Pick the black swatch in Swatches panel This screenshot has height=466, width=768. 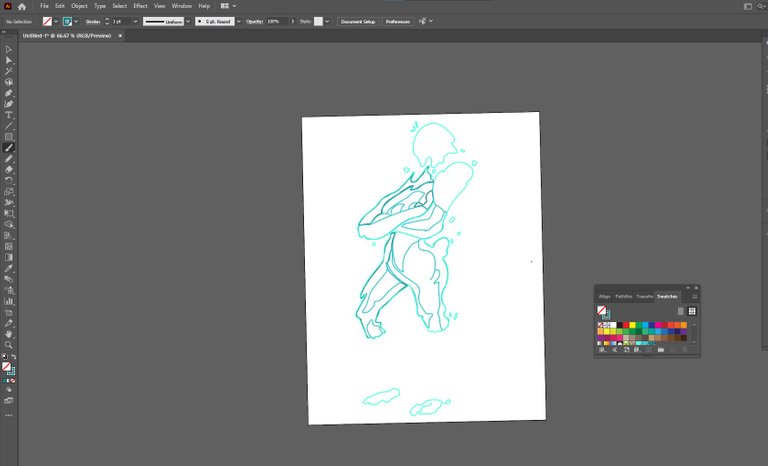point(620,325)
